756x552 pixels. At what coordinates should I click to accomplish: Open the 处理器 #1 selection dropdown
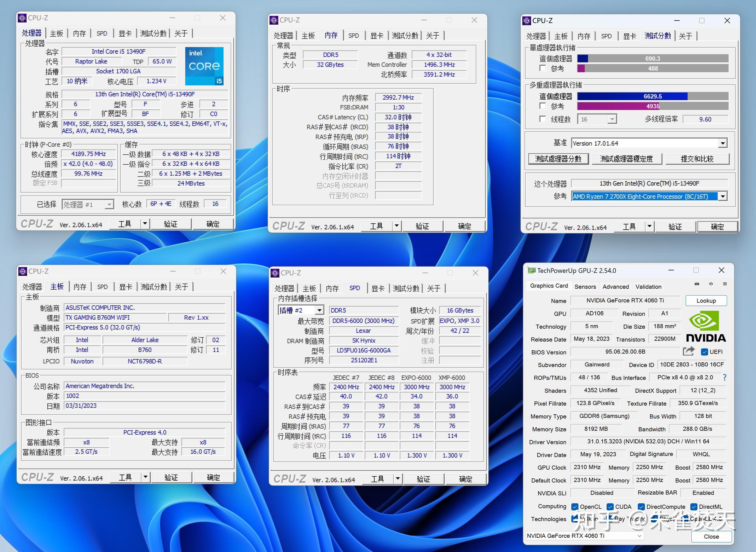click(109, 204)
